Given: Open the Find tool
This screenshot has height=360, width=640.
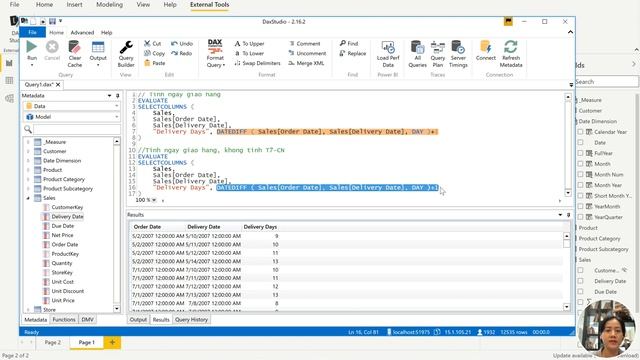Looking at the screenshot, I should 349,43.
